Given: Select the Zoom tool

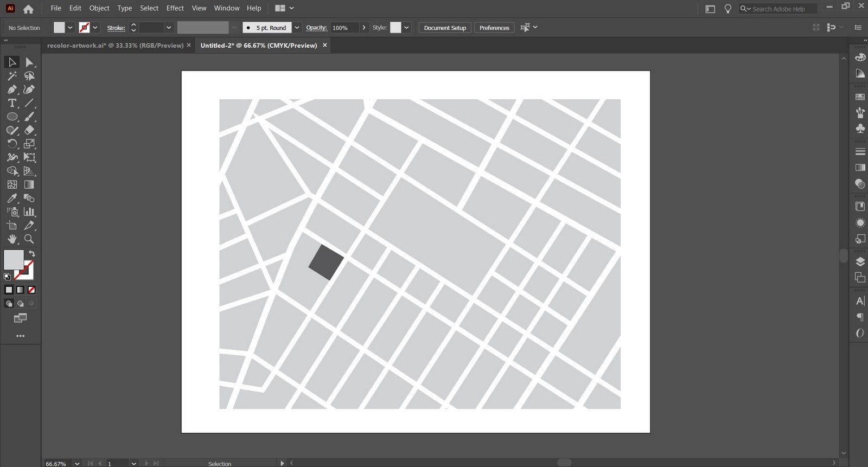Looking at the screenshot, I should click(29, 239).
